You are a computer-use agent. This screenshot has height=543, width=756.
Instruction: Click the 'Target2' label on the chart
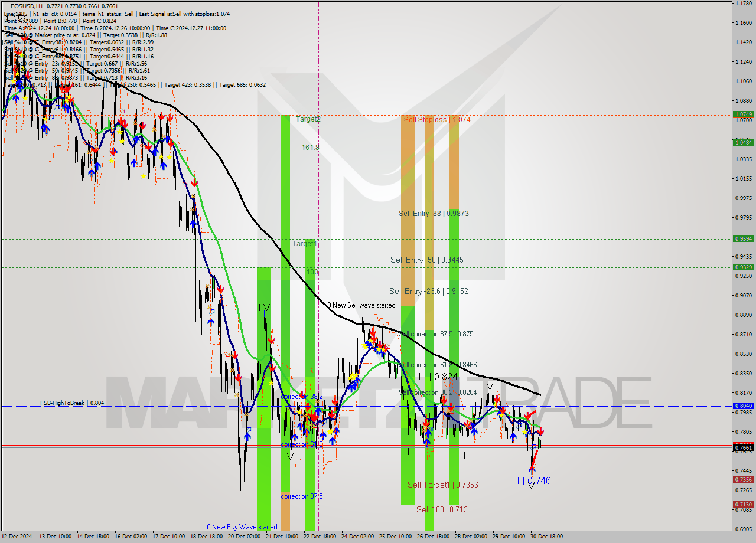pyautogui.click(x=308, y=119)
